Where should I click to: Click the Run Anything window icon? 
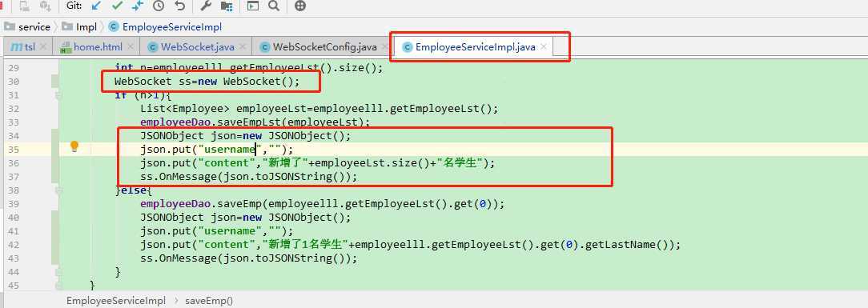click(x=253, y=6)
